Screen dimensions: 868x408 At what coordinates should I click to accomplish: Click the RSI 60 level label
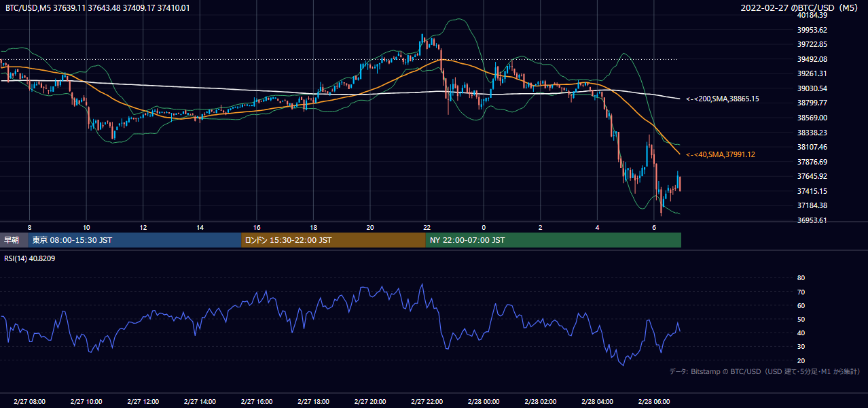[x=801, y=305]
